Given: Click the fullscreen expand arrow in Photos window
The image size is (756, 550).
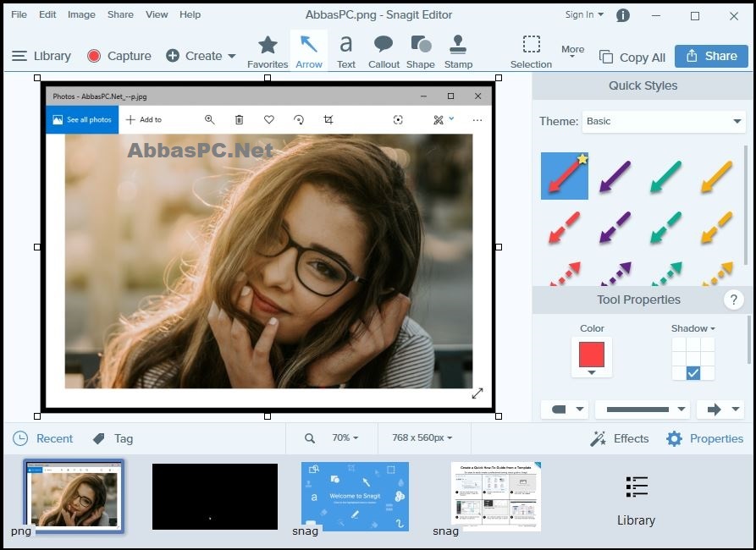Looking at the screenshot, I should (x=477, y=393).
